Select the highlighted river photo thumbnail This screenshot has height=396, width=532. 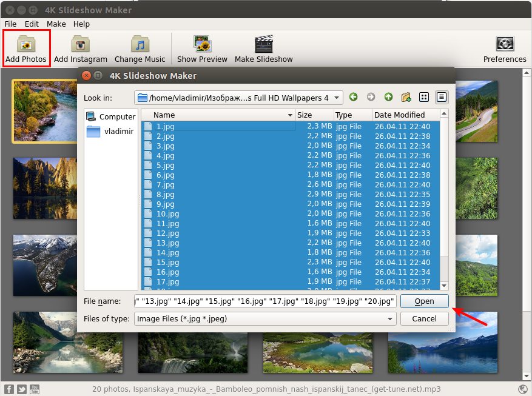point(45,111)
